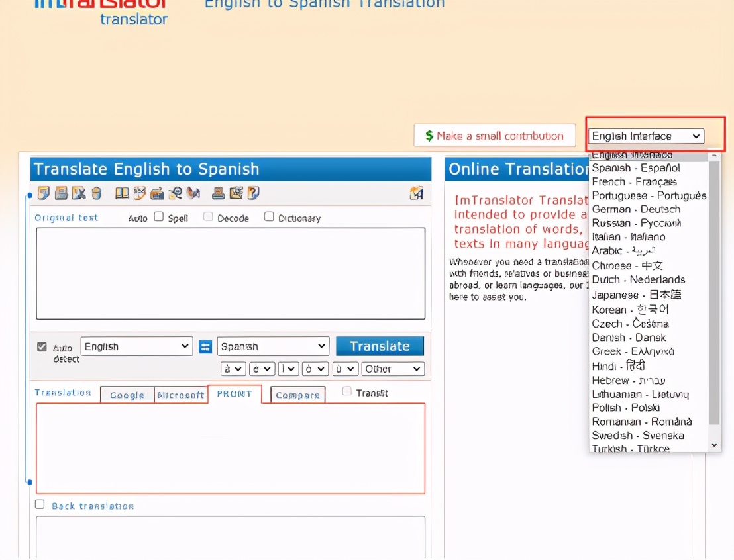The image size is (734, 560).
Task: Click the swap languages icon between dropdowns
Action: click(205, 347)
